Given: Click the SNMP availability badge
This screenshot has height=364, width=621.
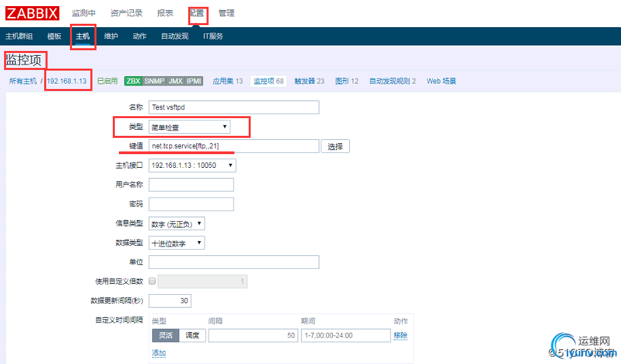Looking at the screenshot, I should coord(154,81).
